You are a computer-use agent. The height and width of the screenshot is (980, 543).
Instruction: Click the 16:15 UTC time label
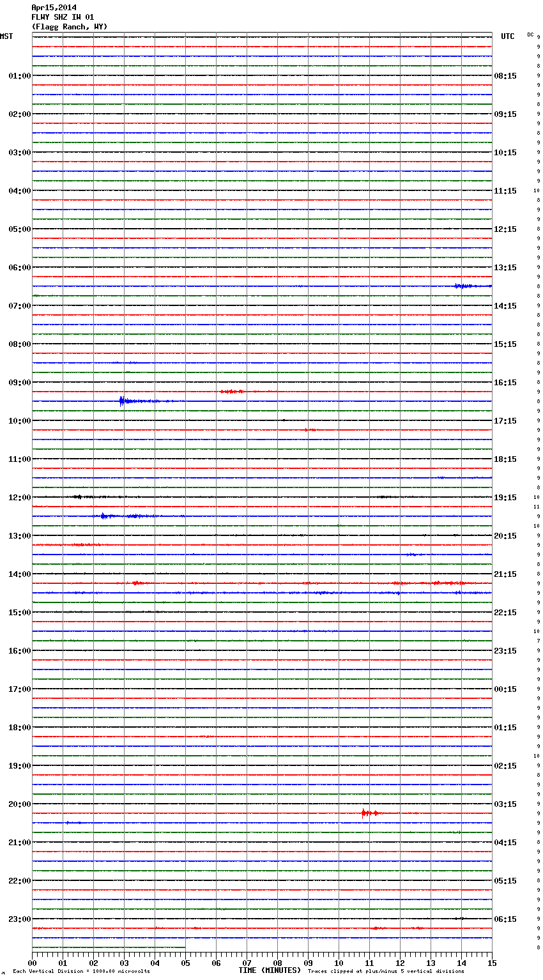click(x=505, y=383)
